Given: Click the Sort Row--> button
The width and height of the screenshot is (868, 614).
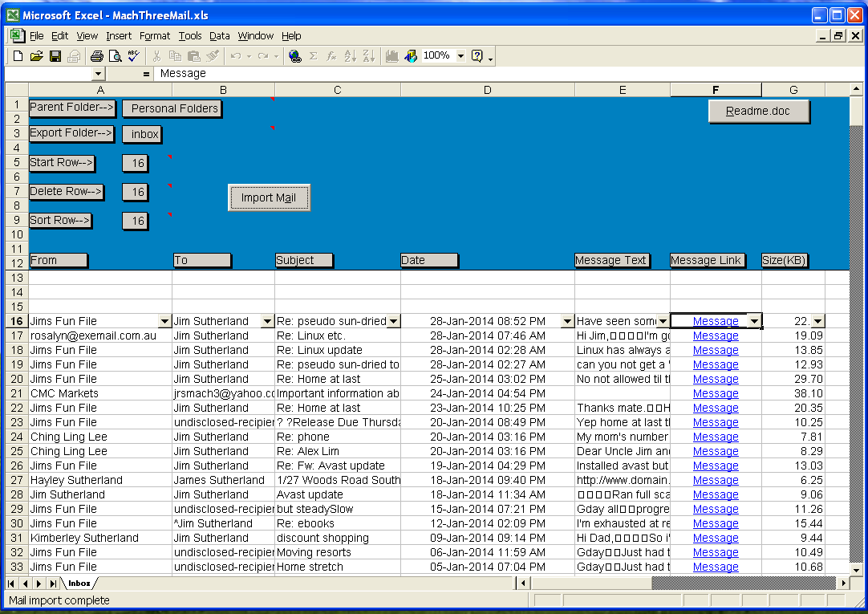Looking at the screenshot, I should click(60, 221).
